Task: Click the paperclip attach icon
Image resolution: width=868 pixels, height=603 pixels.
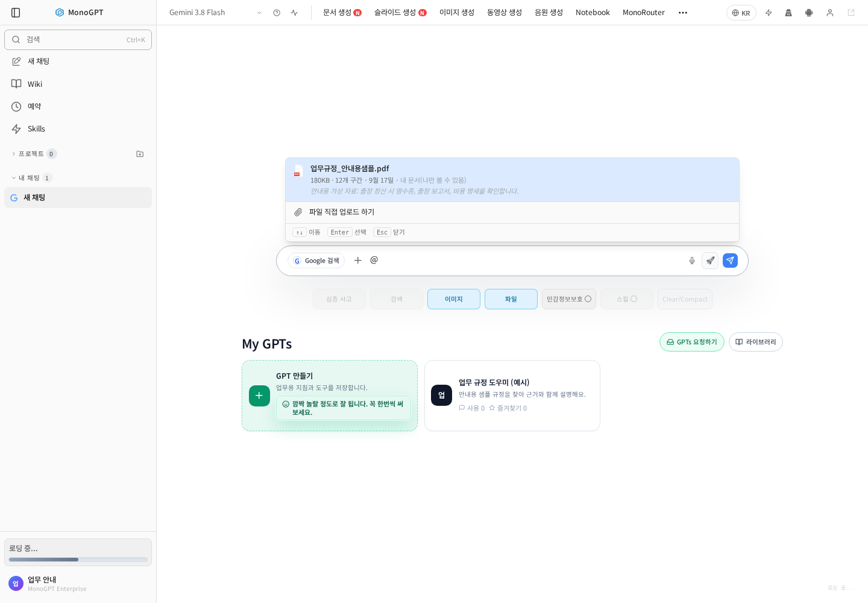Action: [x=298, y=212]
